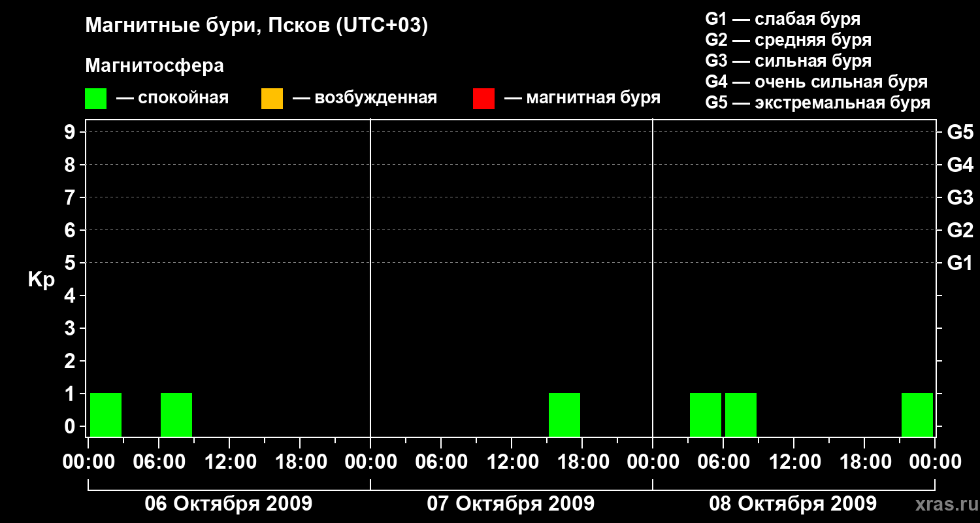980x523 pixels.
Task: Click 'G2 — средняя буря' legend line
Action: point(788,40)
